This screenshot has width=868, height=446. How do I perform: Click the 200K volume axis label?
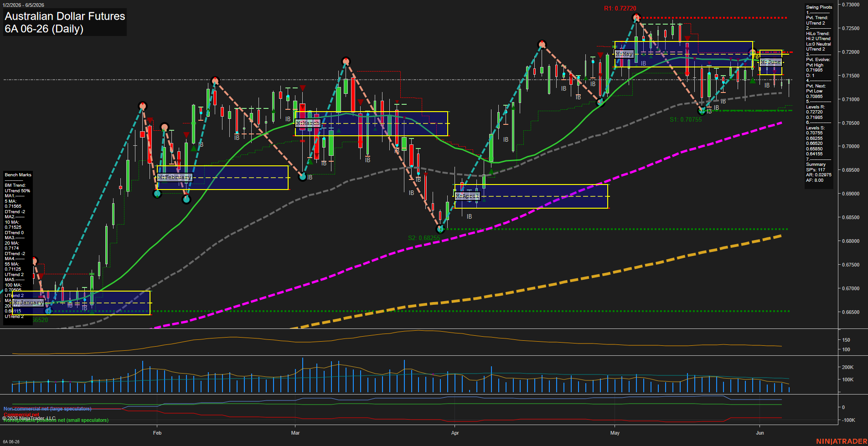pos(847,367)
